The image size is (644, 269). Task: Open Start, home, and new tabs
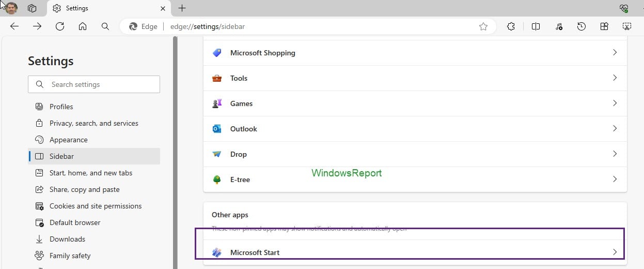click(94, 173)
